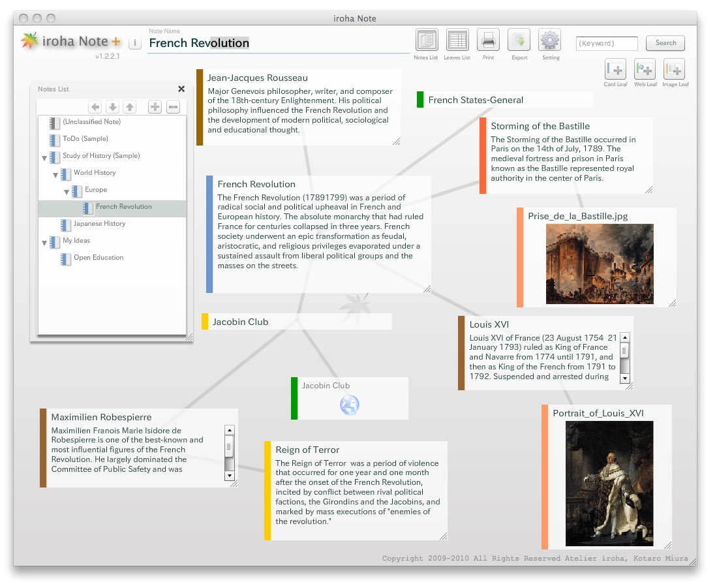
Task: Click the Open Education notebook icon
Action: (66, 259)
